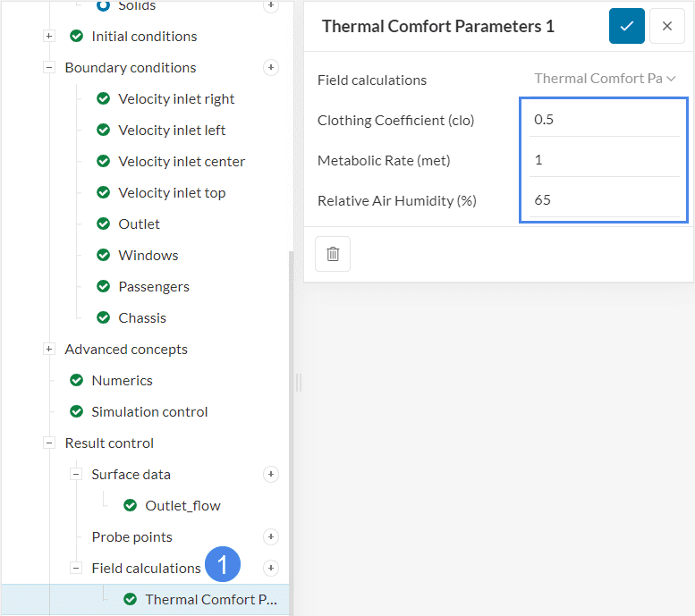Image resolution: width=695 pixels, height=616 pixels.
Task: Delete thermal comfort parameters via trash icon
Action: tap(333, 254)
